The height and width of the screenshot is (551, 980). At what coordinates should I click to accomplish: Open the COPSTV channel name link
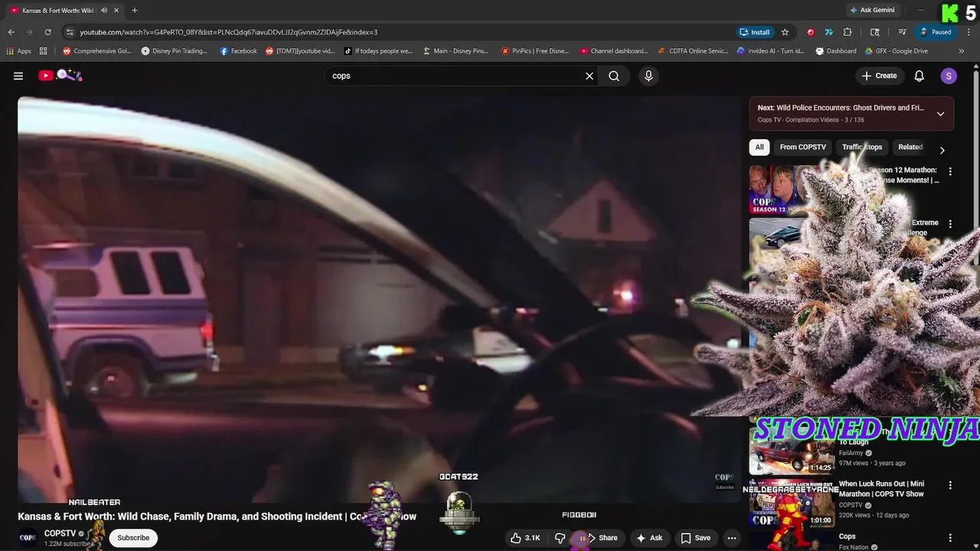[60, 533]
